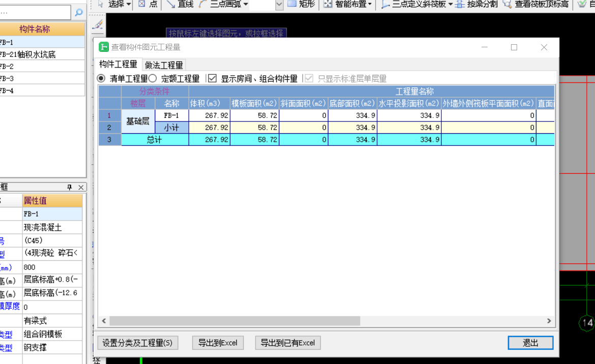Select FB-3 in component list
This screenshot has width=595, height=364.
42,78
